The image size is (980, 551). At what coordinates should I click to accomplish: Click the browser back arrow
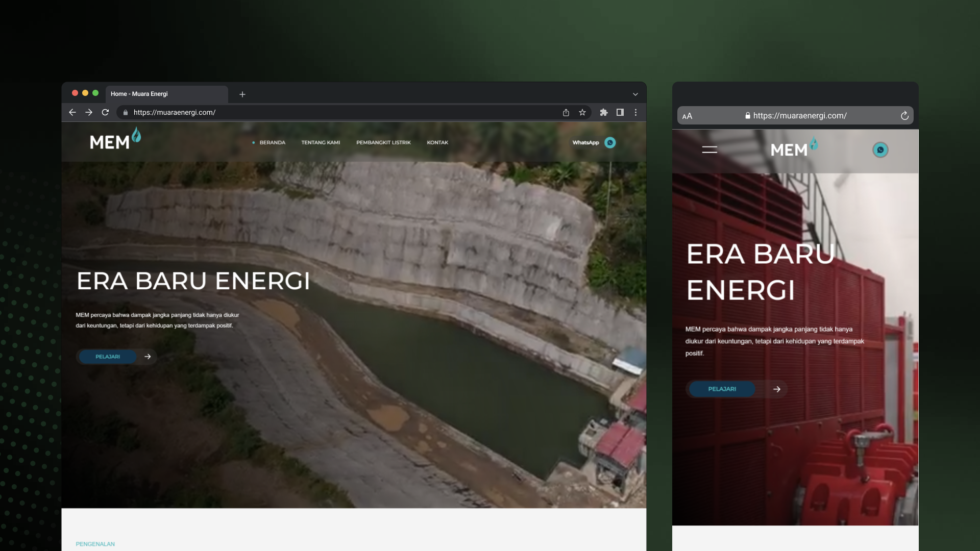coord(72,112)
